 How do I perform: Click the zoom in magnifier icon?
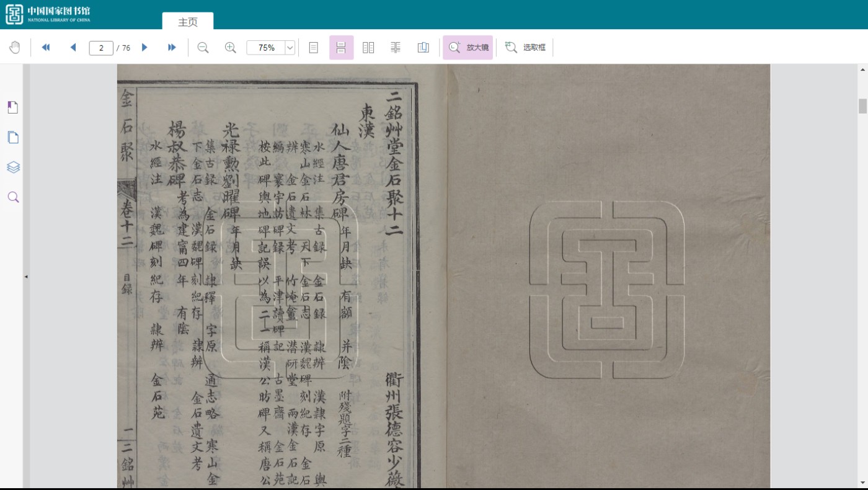[x=230, y=48]
